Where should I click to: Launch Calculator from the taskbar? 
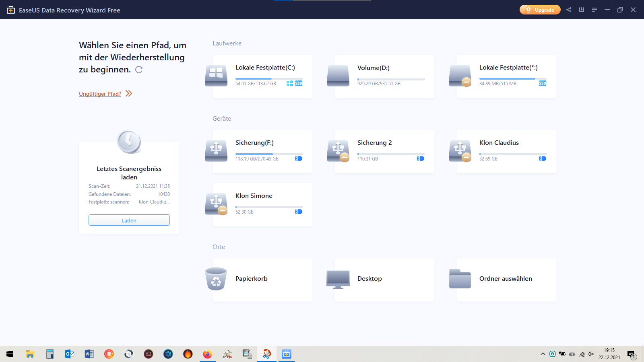point(50,354)
